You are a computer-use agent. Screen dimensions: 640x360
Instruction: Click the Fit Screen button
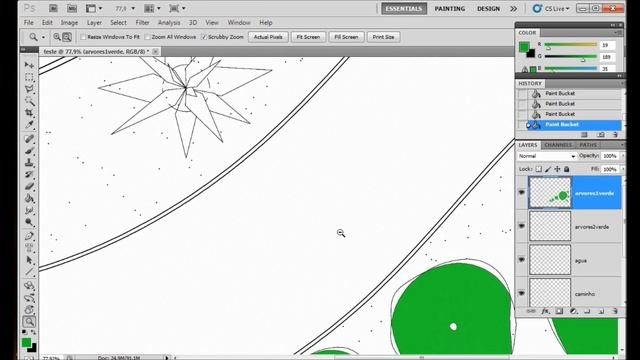pos(308,37)
